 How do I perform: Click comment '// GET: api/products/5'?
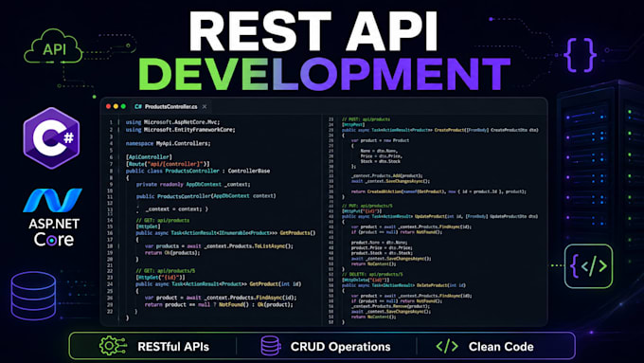coord(166,271)
